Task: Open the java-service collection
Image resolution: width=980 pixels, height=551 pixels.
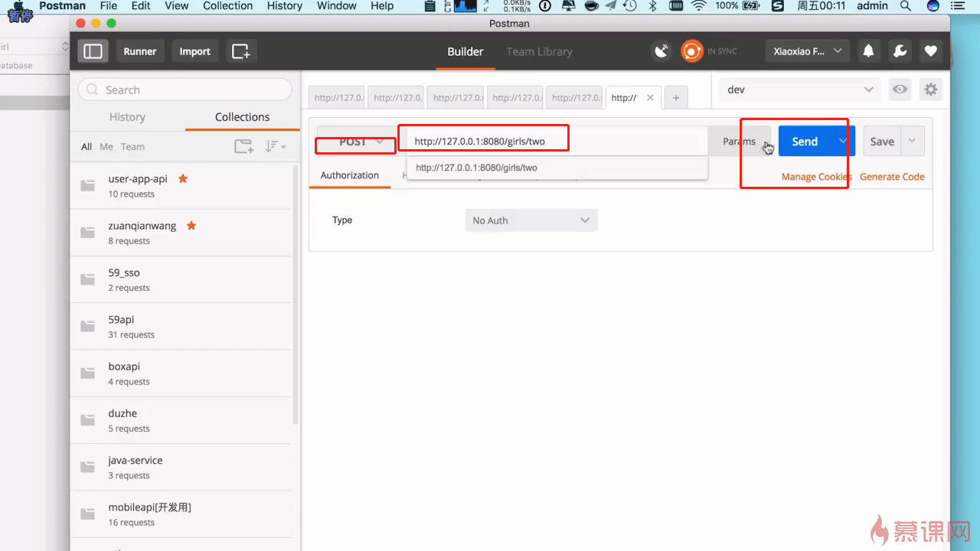Action: 181,467
